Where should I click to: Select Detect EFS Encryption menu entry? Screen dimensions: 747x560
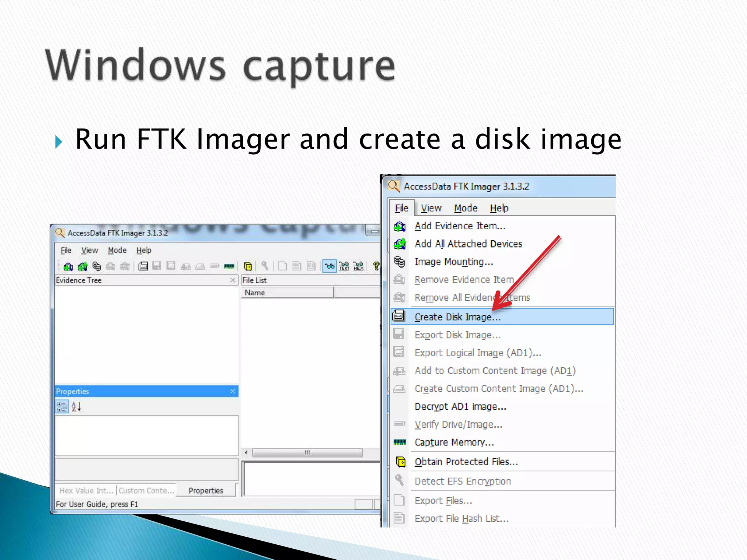tap(503, 481)
